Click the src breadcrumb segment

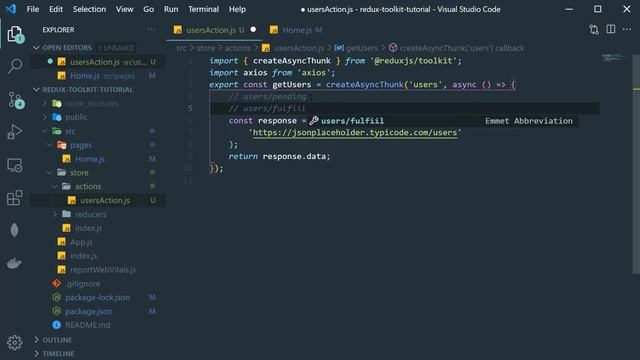[181, 48]
